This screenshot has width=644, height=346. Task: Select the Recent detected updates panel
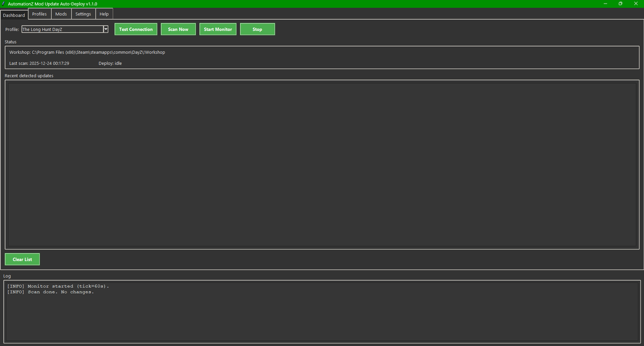tap(322, 163)
